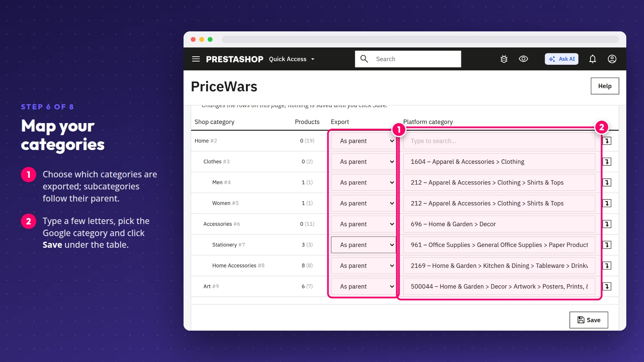This screenshot has height=362, width=644.
Task: Open Export dropdown for Home row
Action: [363, 141]
